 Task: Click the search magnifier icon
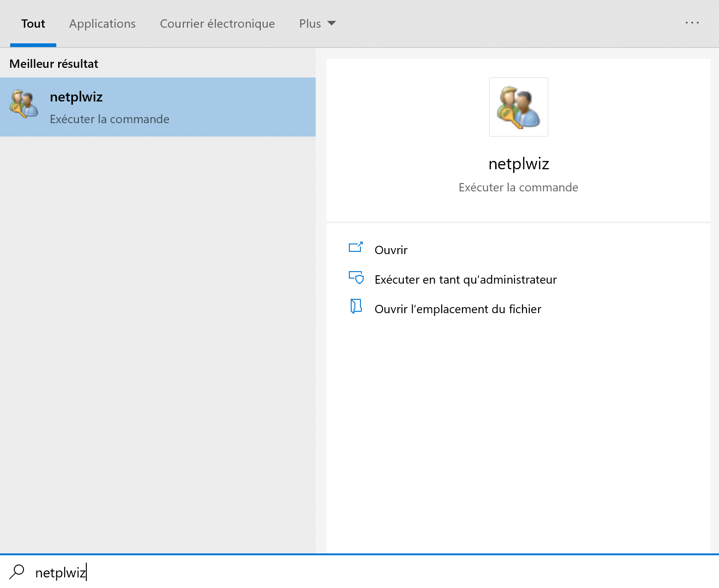(x=17, y=572)
